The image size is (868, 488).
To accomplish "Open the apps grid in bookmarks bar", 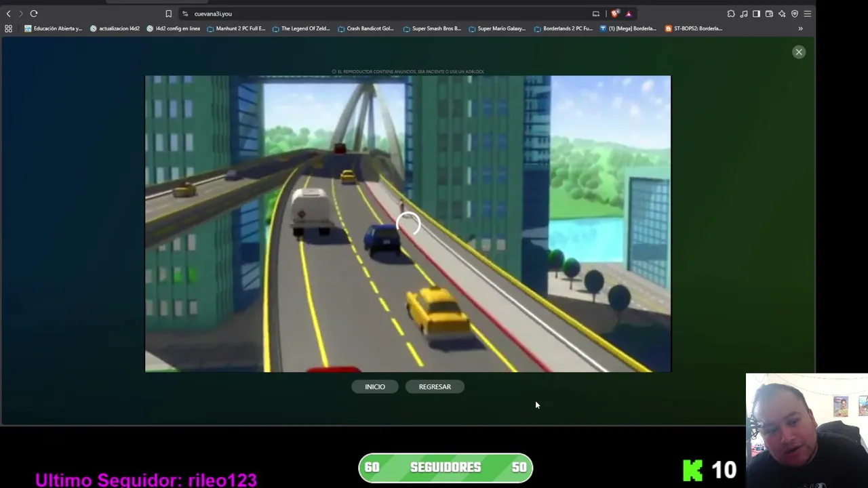I will point(8,28).
